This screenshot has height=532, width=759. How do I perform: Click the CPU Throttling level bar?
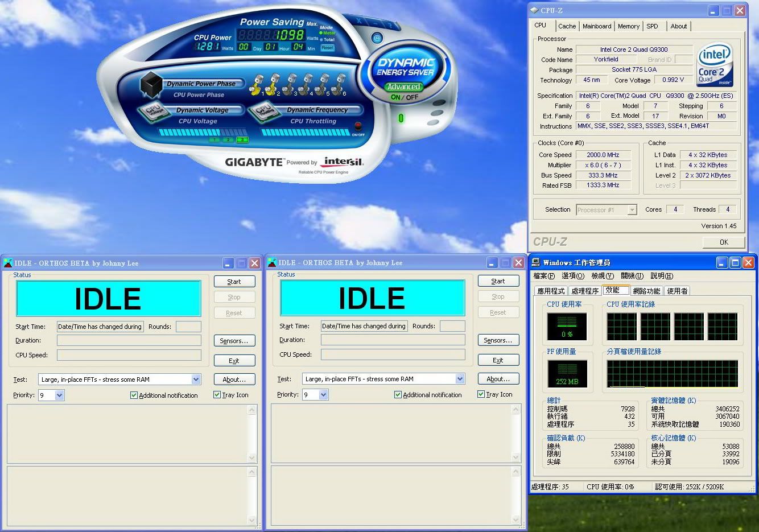click(305, 132)
